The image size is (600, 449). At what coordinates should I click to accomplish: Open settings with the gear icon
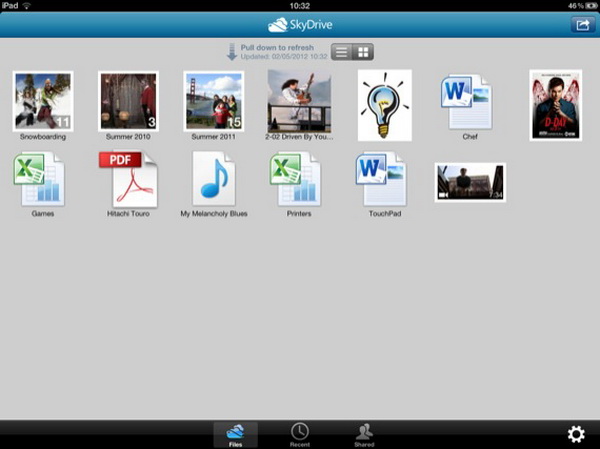coord(576,434)
